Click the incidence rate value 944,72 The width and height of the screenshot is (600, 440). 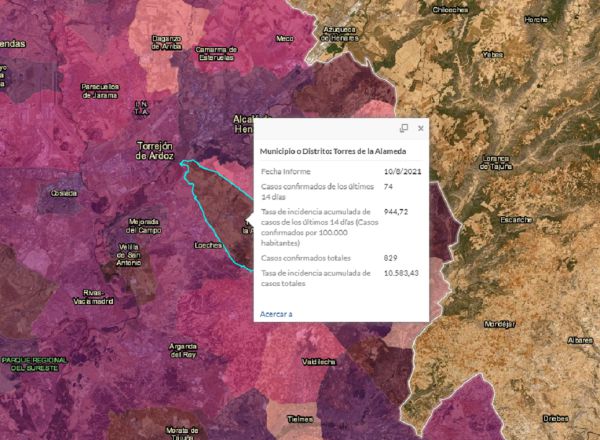(396, 212)
